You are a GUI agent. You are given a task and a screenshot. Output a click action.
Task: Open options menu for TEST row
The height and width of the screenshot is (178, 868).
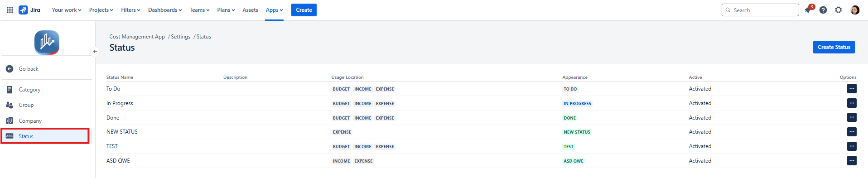(852, 146)
